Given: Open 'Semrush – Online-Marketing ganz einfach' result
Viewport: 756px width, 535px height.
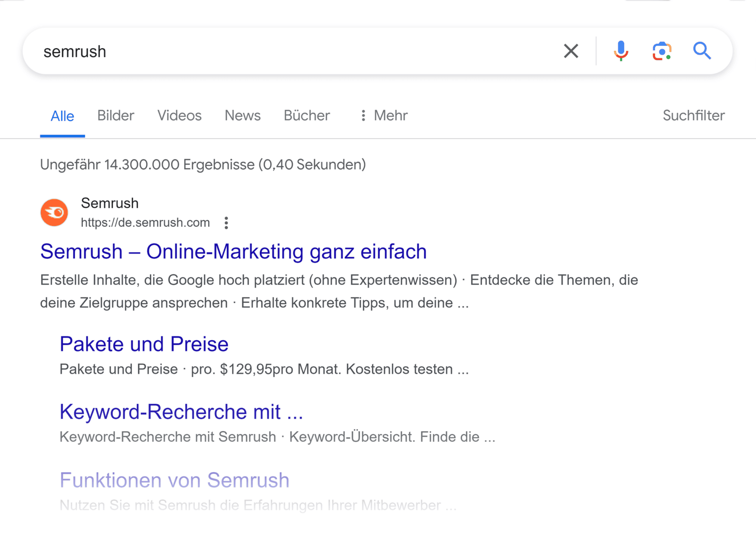Looking at the screenshot, I should [x=233, y=252].
